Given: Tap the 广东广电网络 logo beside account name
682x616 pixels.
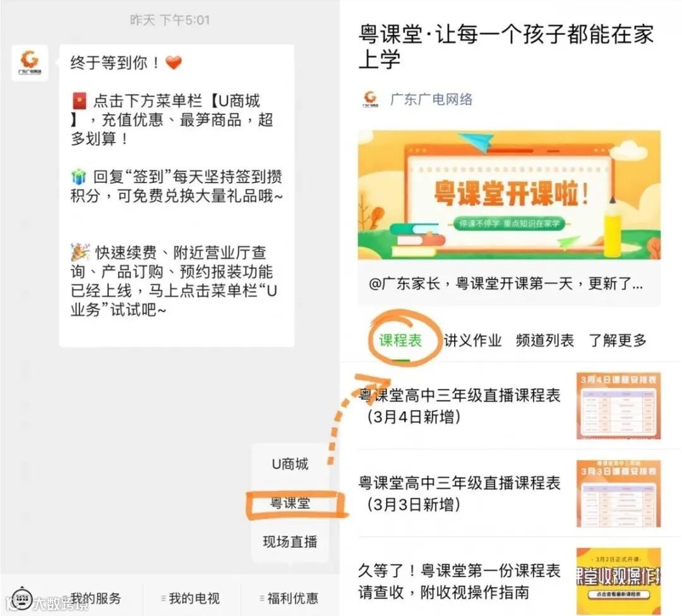Looking at the screenshot, I should tap(370, 99).
